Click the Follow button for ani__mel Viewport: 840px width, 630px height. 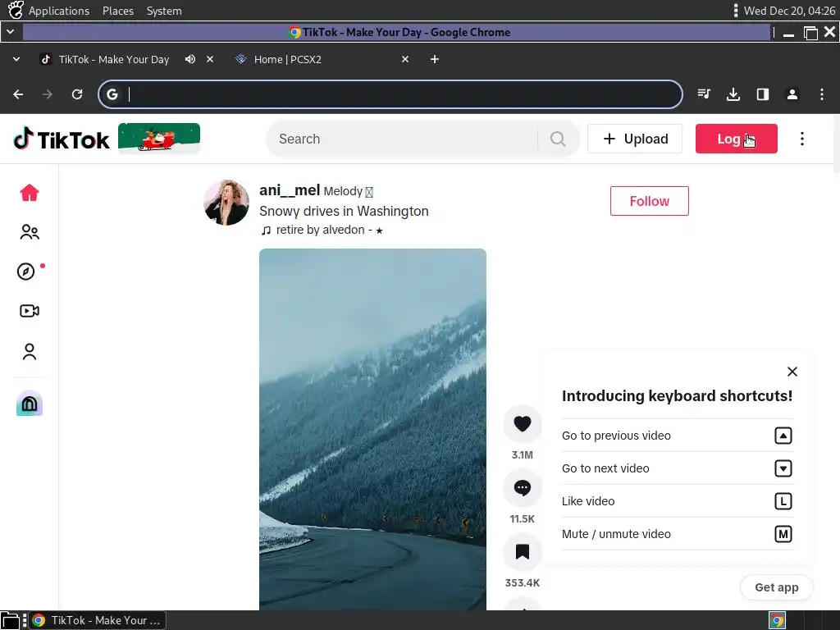pos(650,201)
